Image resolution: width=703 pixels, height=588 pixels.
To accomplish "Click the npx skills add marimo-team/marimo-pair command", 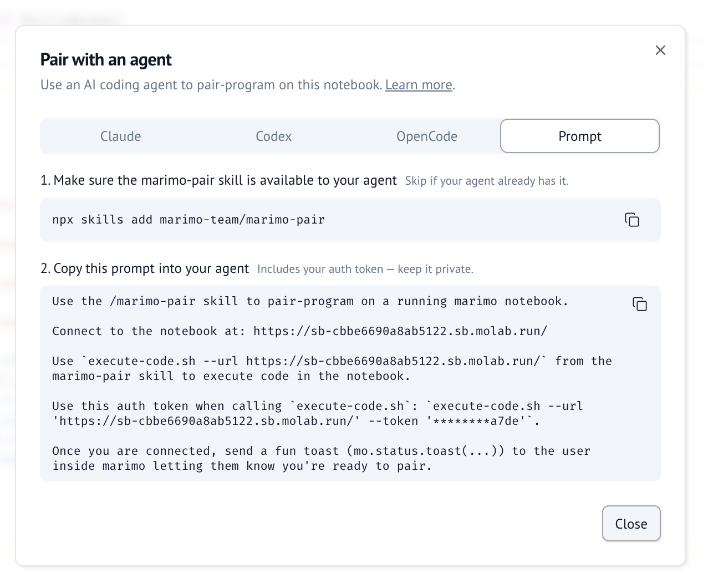I will [x=189, y=220].
